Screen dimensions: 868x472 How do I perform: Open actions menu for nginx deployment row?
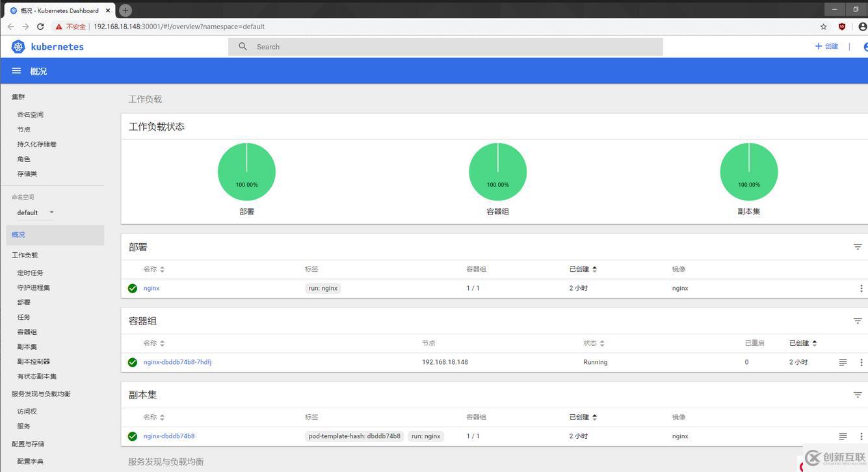[861, 288]
